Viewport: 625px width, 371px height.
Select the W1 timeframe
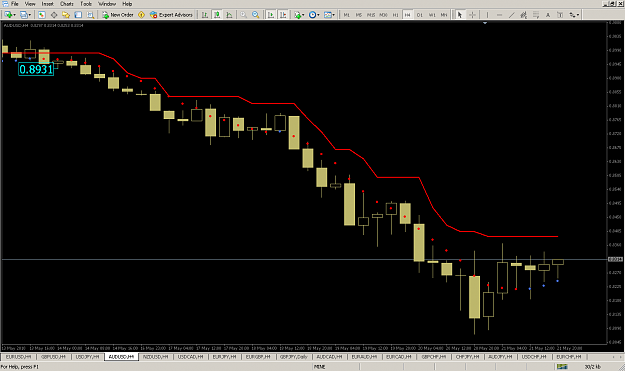pyautogui.click(x=432, y=15)
